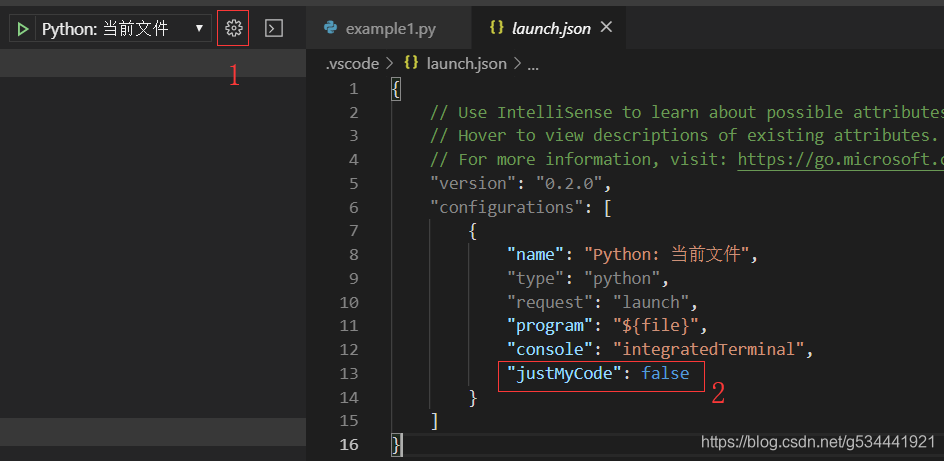Click line number 16 in the gutter

[349, 445]
